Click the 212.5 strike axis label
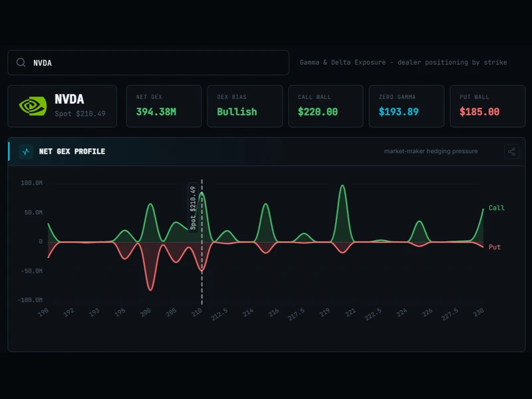Screen dimensions: 532x399 (x=219, y=314)
